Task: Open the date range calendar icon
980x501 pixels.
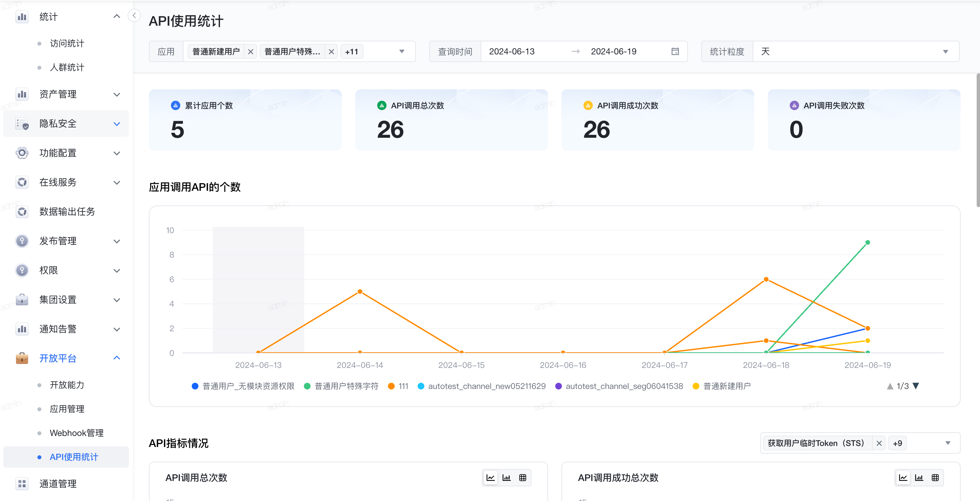Action: 675,51
